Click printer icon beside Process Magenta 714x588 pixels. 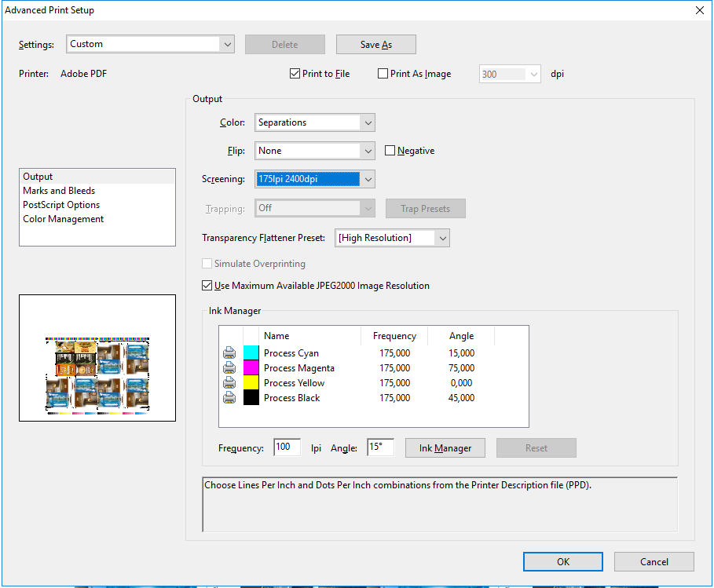[229, 368]
